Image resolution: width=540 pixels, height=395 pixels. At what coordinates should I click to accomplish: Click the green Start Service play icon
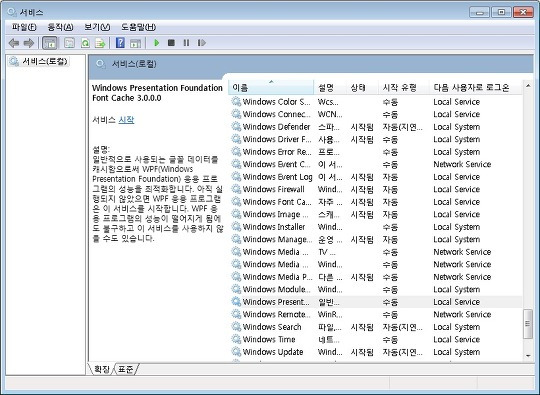click(157, 43)
